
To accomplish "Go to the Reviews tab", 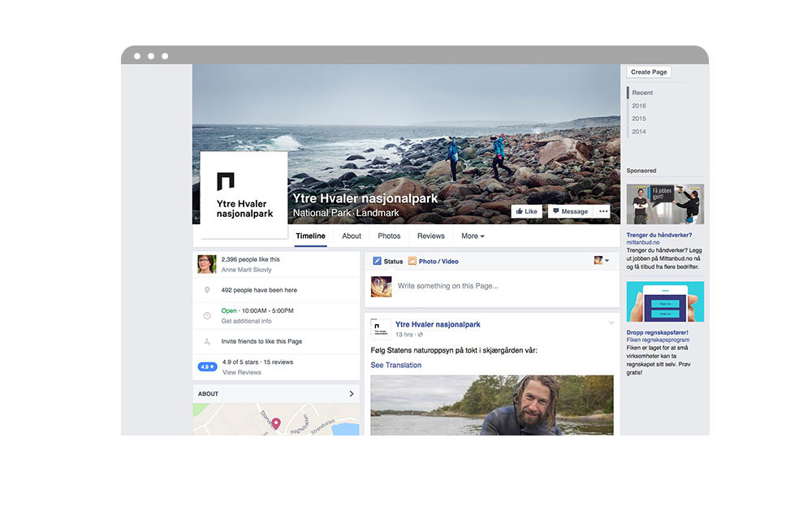I will tap(431, 236).
